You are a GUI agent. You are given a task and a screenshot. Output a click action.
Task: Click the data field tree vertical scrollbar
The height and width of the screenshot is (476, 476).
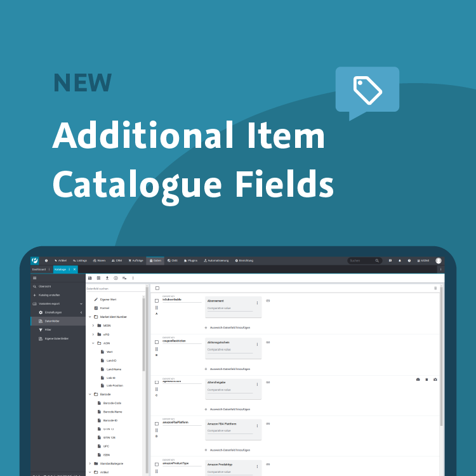[x=144, y=334]
